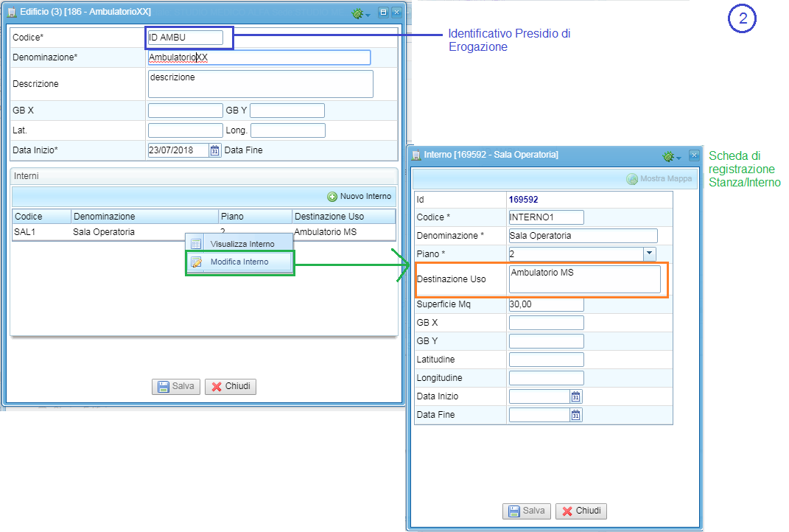Viewport: 789px width, 532px height.
Task: Open calendar picker for Data Inizio in Interno
Action: 575,396
